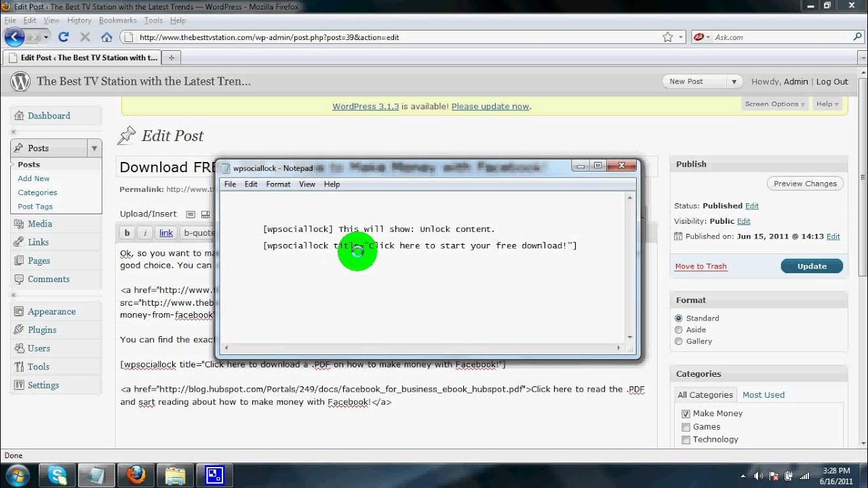Go to Firefox home page icon
Image resolution: width=868 pixels, height=488 pixels.
click(x=106, y=37)
